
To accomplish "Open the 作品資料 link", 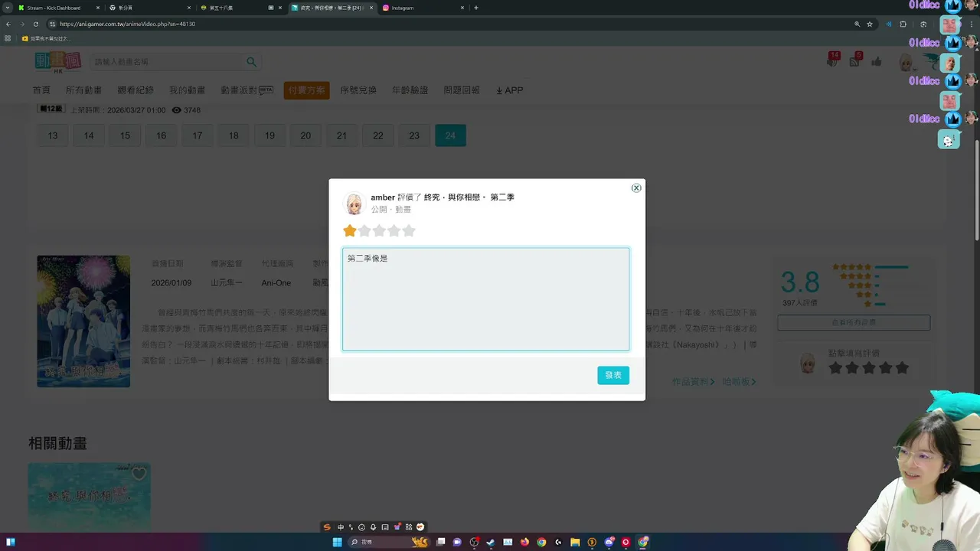I will 693,381.
